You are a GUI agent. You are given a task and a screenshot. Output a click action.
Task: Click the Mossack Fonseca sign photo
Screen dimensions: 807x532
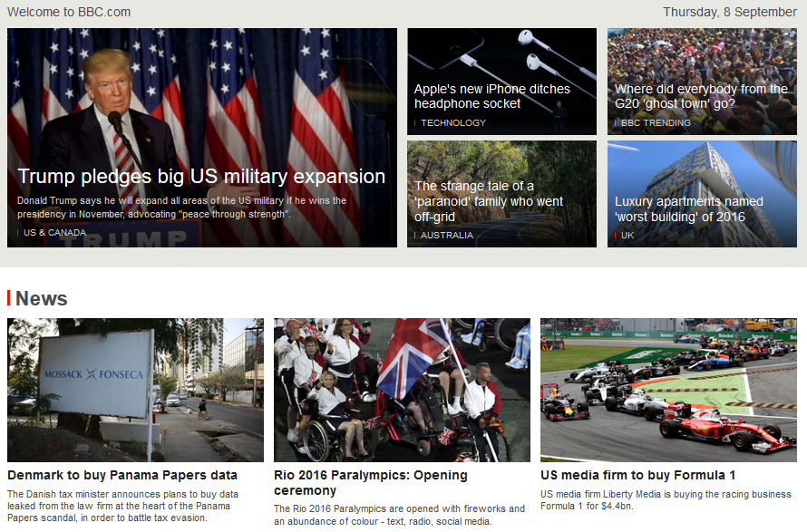point(135,390)
